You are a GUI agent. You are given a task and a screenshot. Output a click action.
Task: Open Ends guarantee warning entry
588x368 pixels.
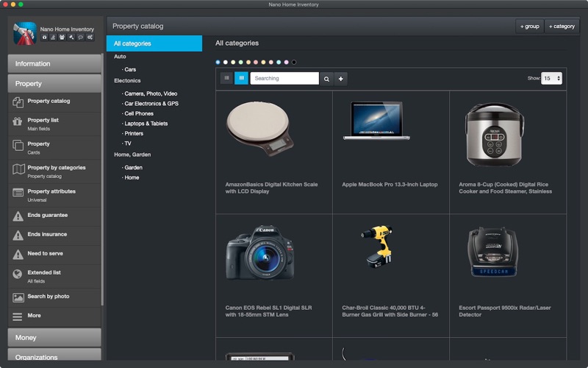54,216
